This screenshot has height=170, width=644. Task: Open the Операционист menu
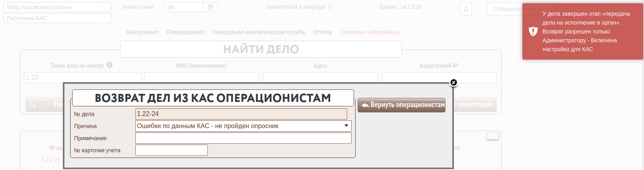[186, 32]
